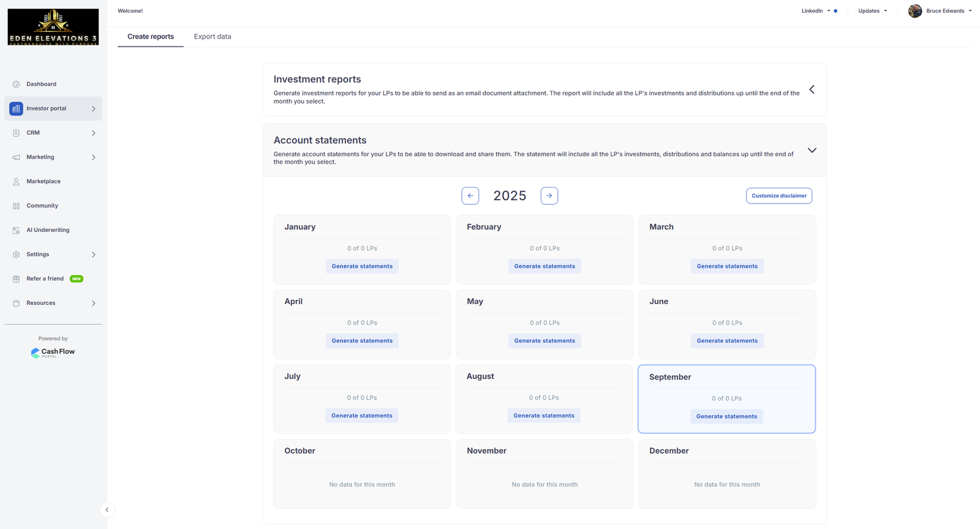Click the Welcome! text in header
The image size is (980, 529).
[130, 11]
